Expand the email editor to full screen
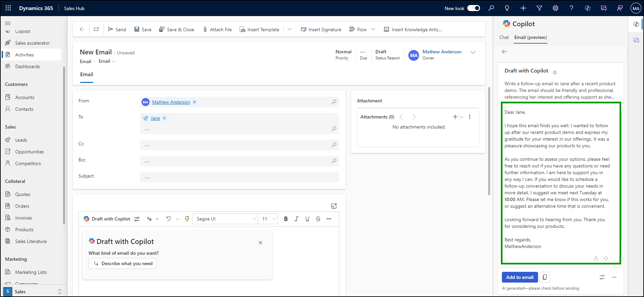The width and height of the screenshot is (644, 297). tap(334, 206)
